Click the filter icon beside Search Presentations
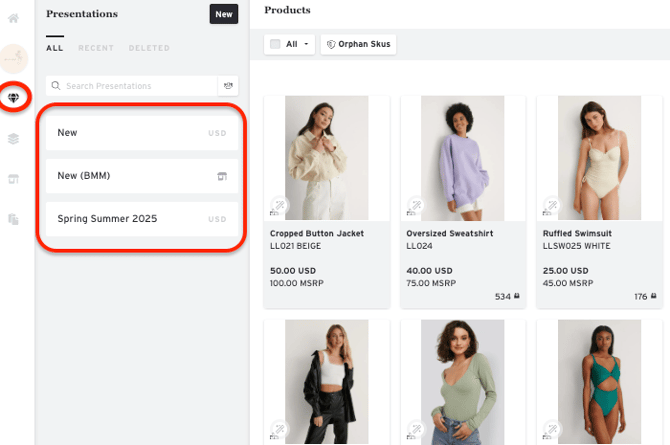Screen dimensions: 670x445 (x=228, y=86)
